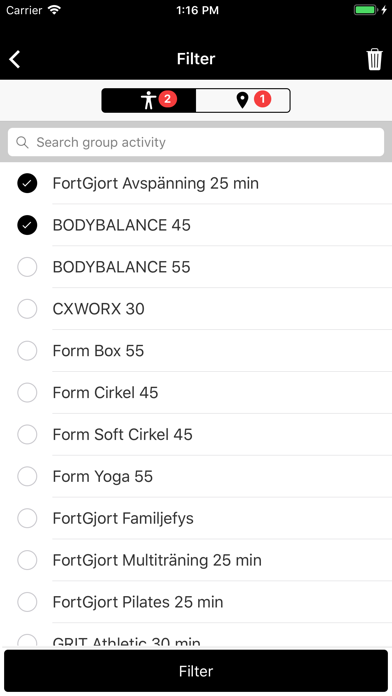Switch to the activity person tab
Image resolution: width=392 pixels, height=696 pixels.
149,100
